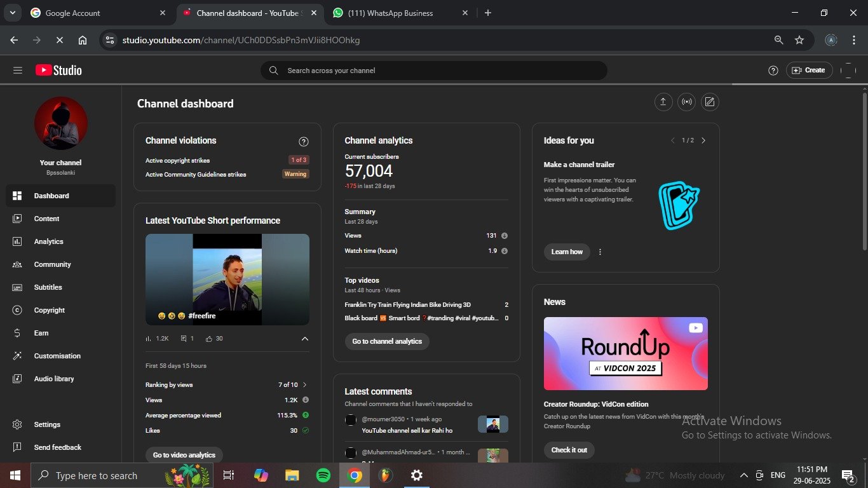868x488 pixels.
Task: Open Community in the sidebar
Action: pyautogui.click(x=60, y=264)
